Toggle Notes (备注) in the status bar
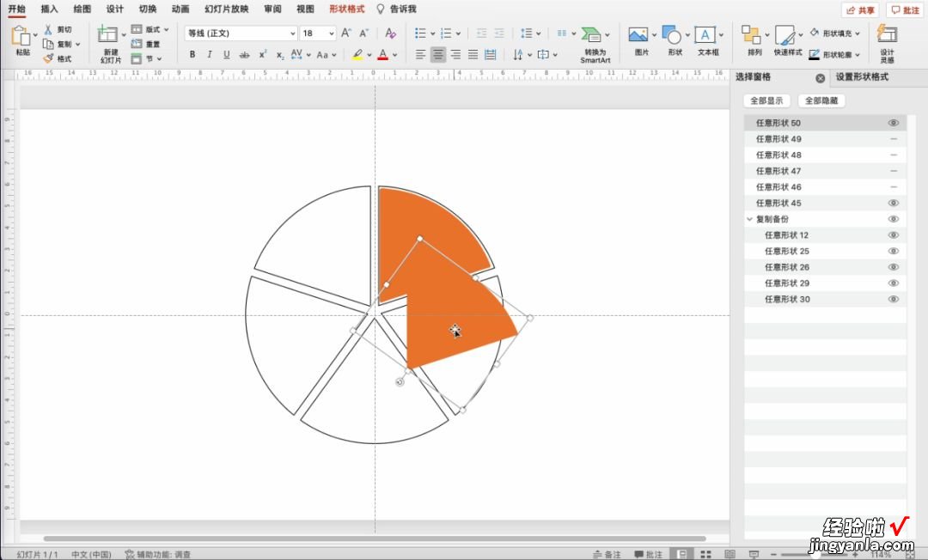The image size is (928, 560). tap(607, 555)
